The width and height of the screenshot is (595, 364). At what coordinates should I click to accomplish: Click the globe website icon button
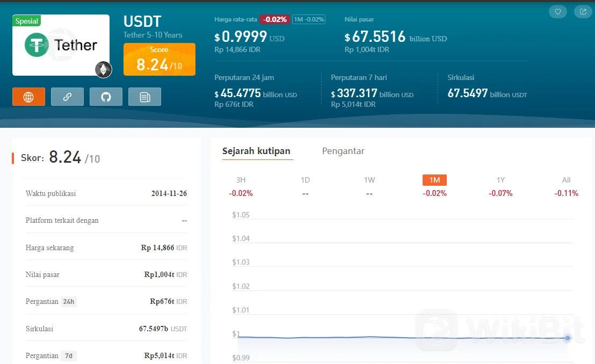coord(28,97)
